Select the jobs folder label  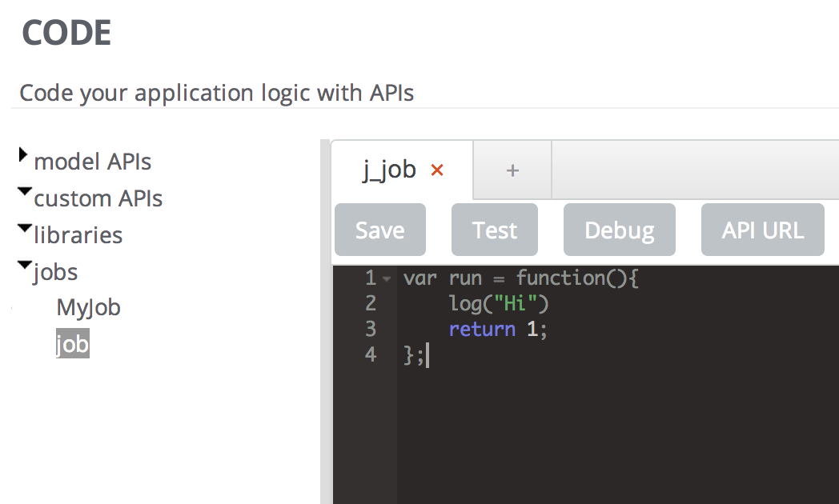point(55,272)
